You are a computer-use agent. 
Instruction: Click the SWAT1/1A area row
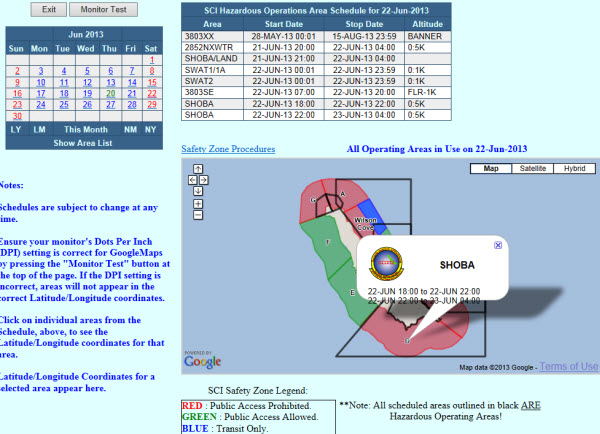[316, 70]
